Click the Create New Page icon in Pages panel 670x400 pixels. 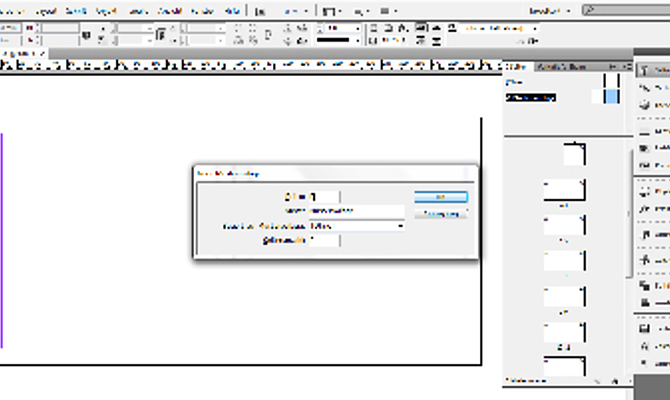coord(595,381)
